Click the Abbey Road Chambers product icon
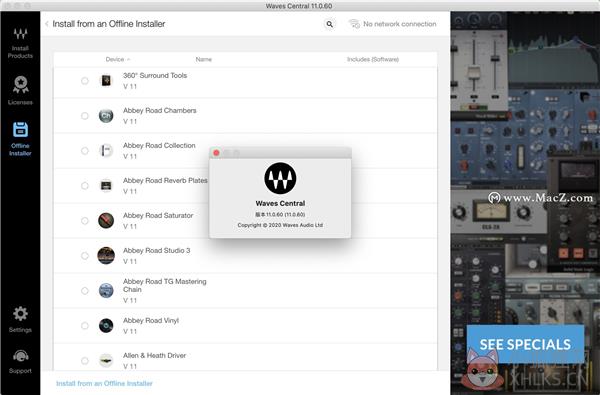This screenshot has height=395, width=600. point(106,116)
